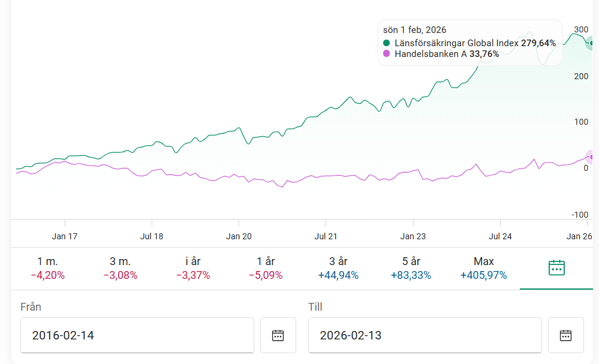
Task: Click the purple Handelsbanken endpoint marker
Action: coord(592,157)
